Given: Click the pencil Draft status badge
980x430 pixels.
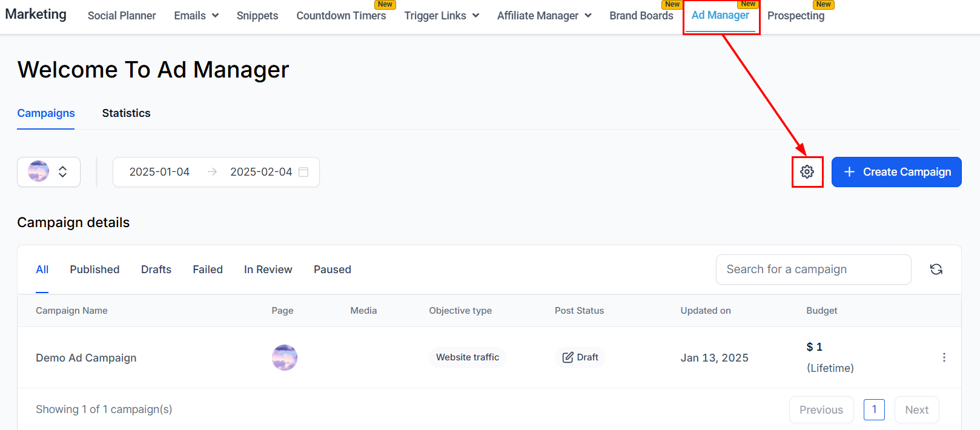Looking at the screenshot, I should pos(580,357).
